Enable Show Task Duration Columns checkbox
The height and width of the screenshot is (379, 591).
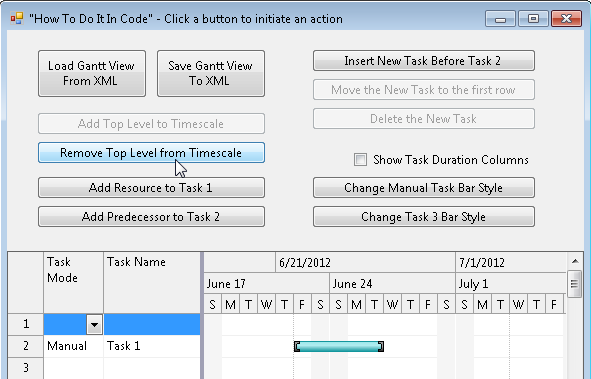point(360,160)
